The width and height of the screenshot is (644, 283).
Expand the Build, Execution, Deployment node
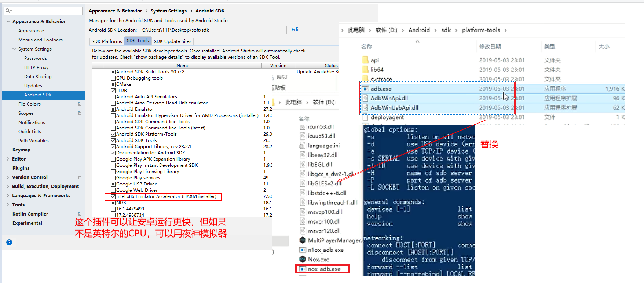(8, 187)
